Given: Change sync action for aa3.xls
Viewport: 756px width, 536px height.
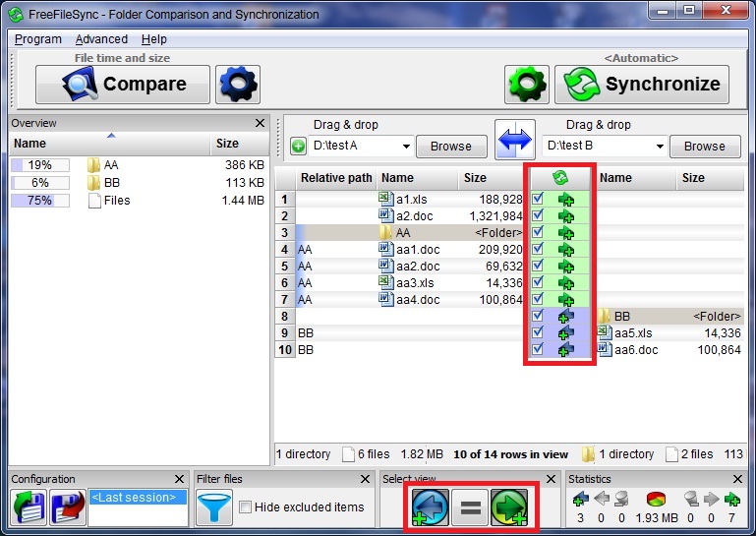Looking at the screenshot, I should (566, 282).
